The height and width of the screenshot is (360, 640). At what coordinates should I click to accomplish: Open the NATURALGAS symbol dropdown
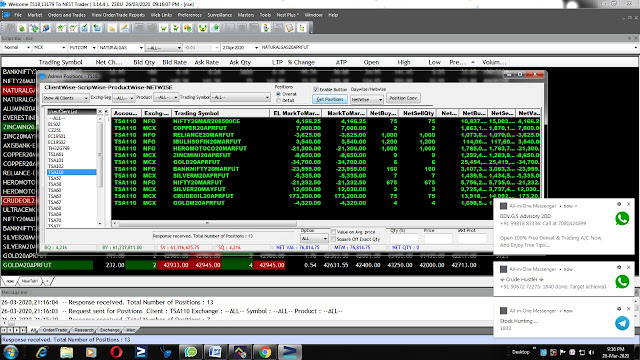[x=121, y=48]
